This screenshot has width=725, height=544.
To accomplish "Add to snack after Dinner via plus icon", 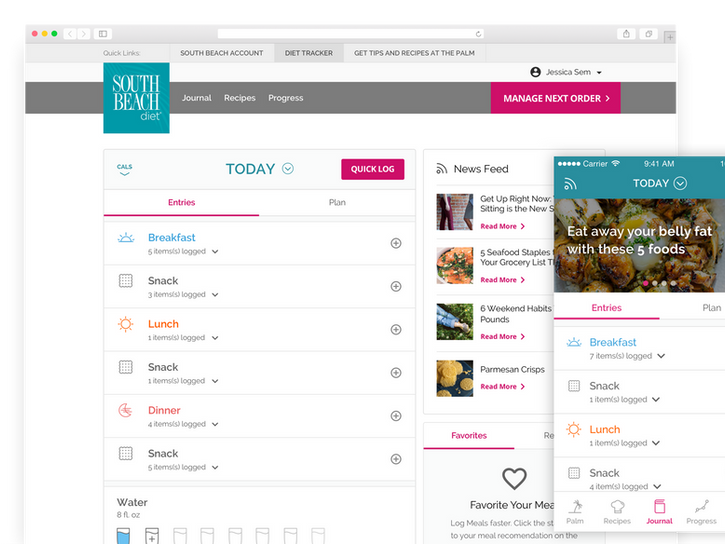I will point(396,459).
